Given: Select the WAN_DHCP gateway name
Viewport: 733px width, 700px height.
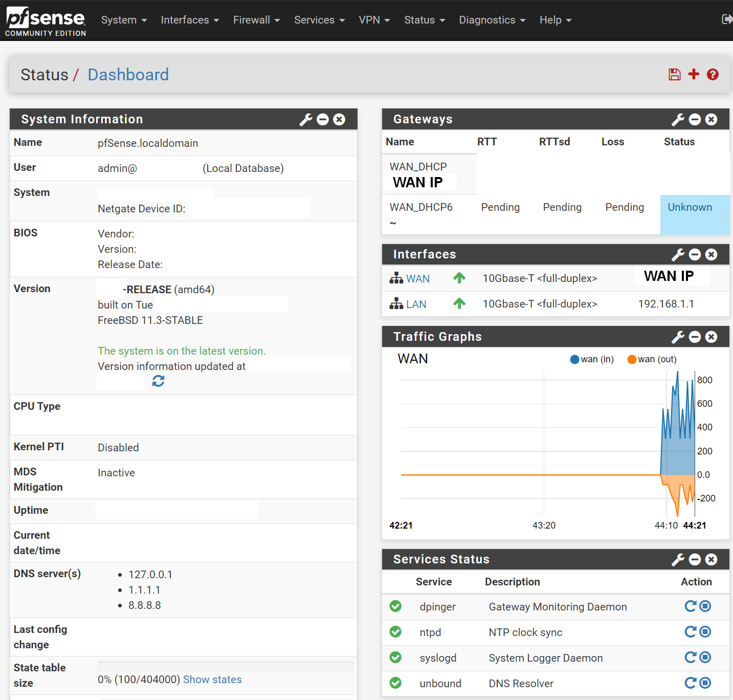Looking at the screenshot, I should [418, 167].
